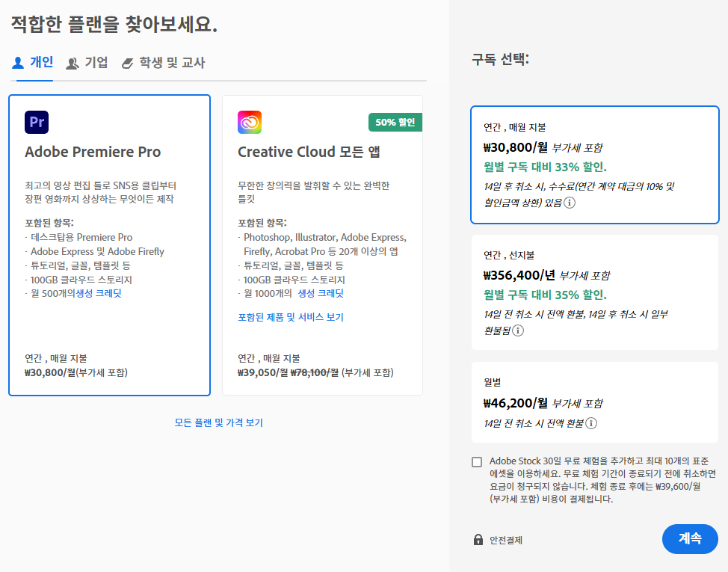Image resolution: width=728 pixels, height=572 pixels.
Task: Select the 연간, 매월 지불 ₩30,800/월 option
Action: 595,164
